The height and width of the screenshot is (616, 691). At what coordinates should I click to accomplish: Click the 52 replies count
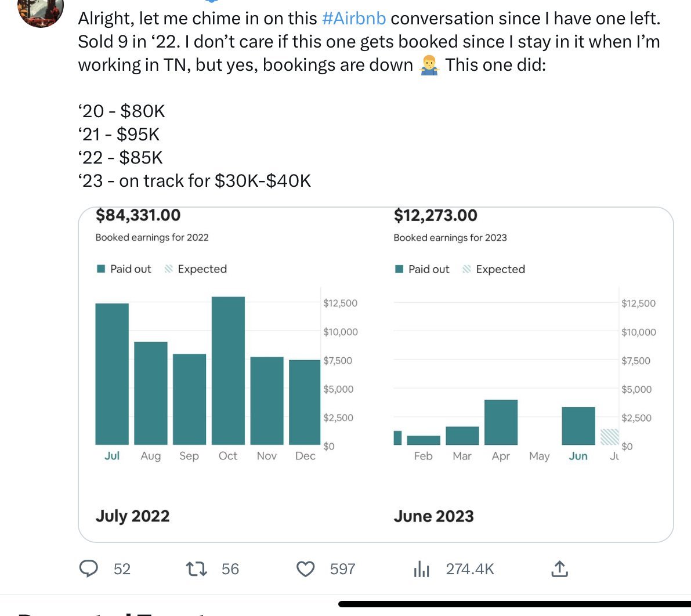click(x=122, y=569)
